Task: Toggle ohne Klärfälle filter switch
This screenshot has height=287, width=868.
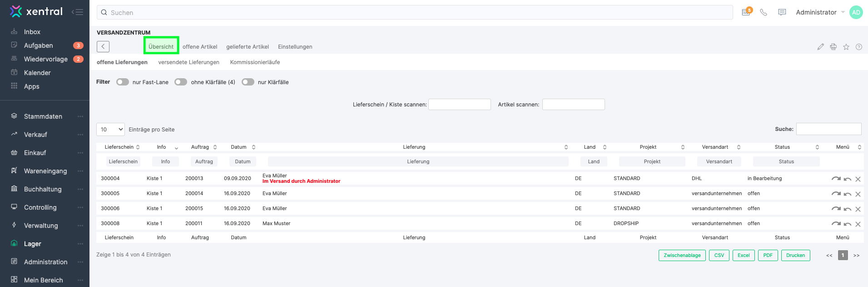Action: pyautogui.click(x=181, y=82)
